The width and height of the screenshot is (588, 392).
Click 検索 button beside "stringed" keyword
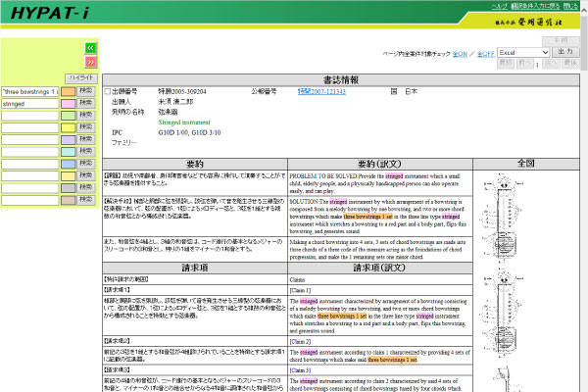[86, 103]
